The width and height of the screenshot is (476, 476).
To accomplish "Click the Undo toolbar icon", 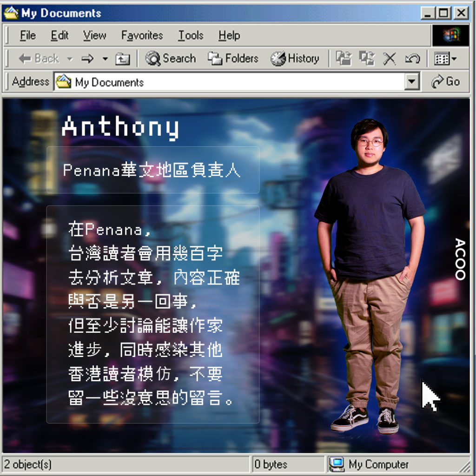I will [412, 59].
